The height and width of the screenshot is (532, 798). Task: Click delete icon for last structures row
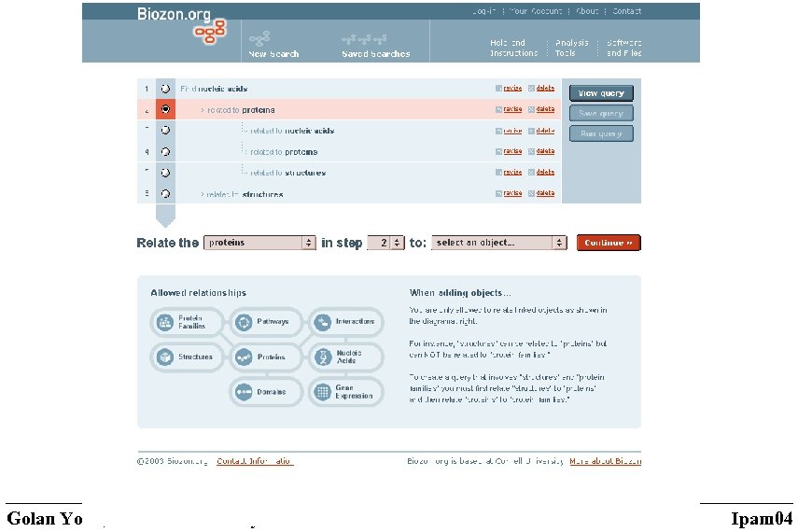(531, 193)
